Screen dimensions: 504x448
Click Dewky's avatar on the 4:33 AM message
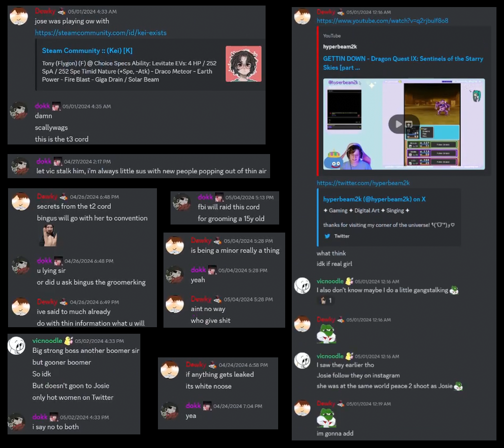pyautogui.click(x=19, y=16)
